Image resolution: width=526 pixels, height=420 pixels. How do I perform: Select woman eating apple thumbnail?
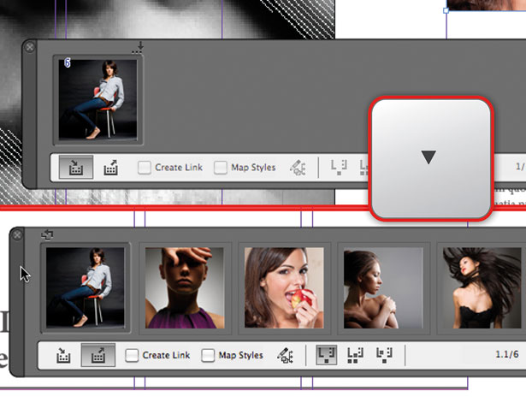tap(284, 287)
